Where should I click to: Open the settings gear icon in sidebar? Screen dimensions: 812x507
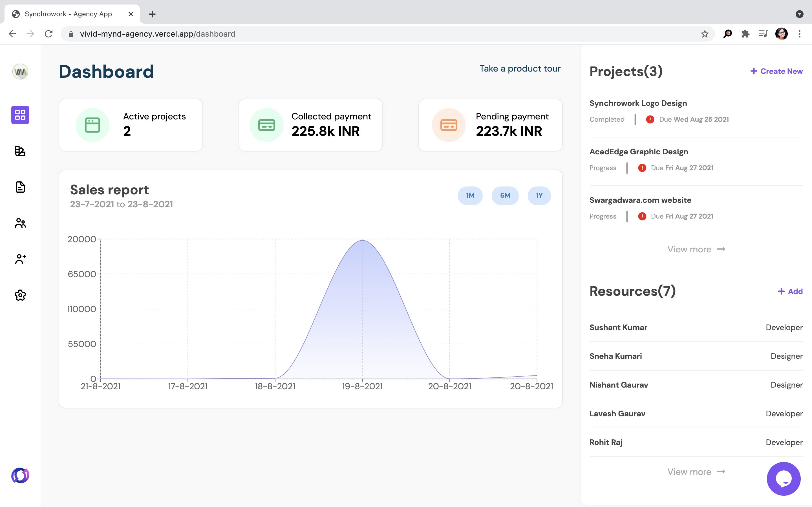tap(20, 295)
